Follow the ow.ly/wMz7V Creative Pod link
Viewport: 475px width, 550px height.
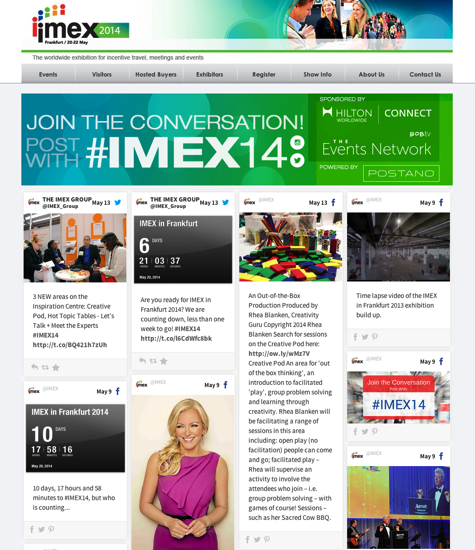point(279,354)
